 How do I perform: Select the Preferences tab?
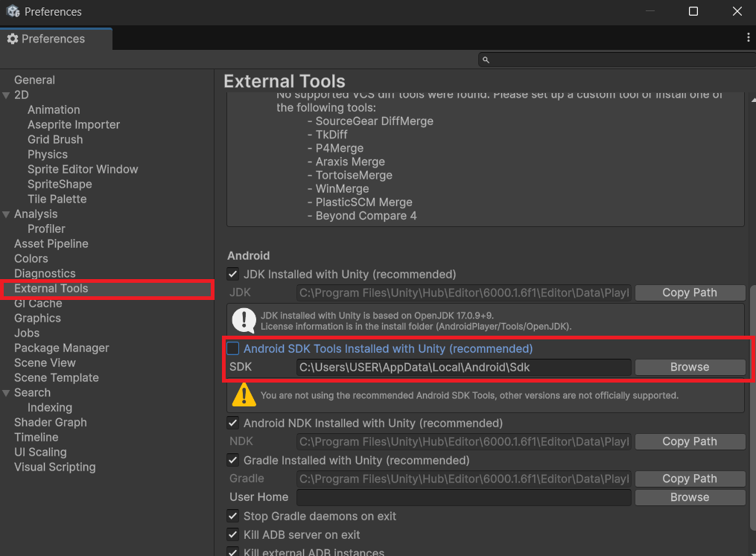pos(56,39)
